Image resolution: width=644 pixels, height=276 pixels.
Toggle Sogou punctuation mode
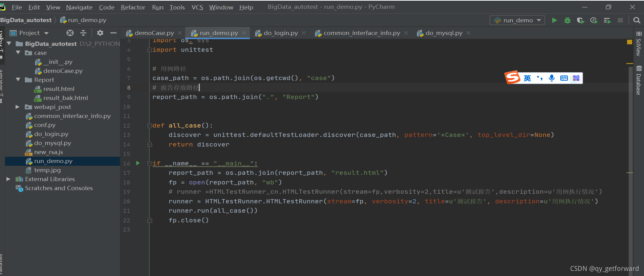click(x=540, y=78)
